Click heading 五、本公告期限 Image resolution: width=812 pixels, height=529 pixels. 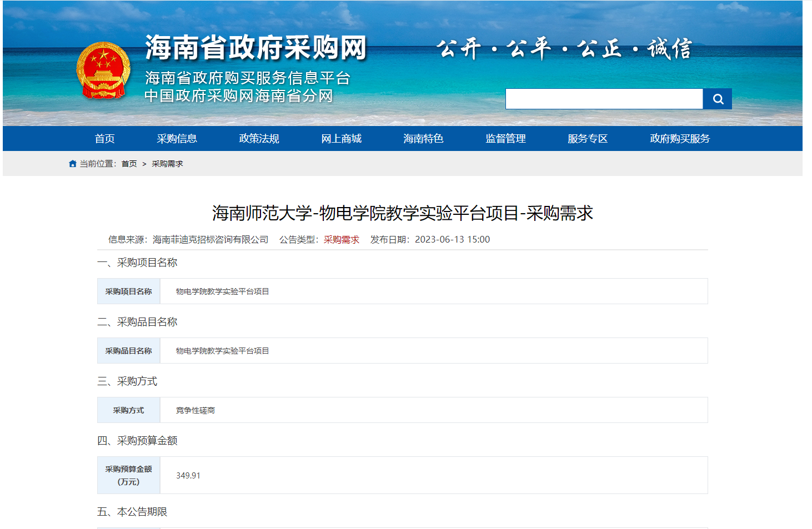[x=132, y=512]
